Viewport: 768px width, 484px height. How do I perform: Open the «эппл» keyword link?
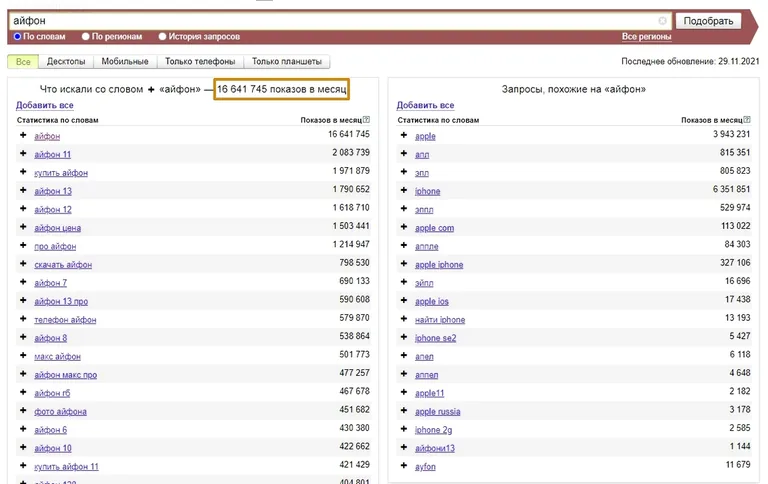pyautogui.click(x=424, y=210)
